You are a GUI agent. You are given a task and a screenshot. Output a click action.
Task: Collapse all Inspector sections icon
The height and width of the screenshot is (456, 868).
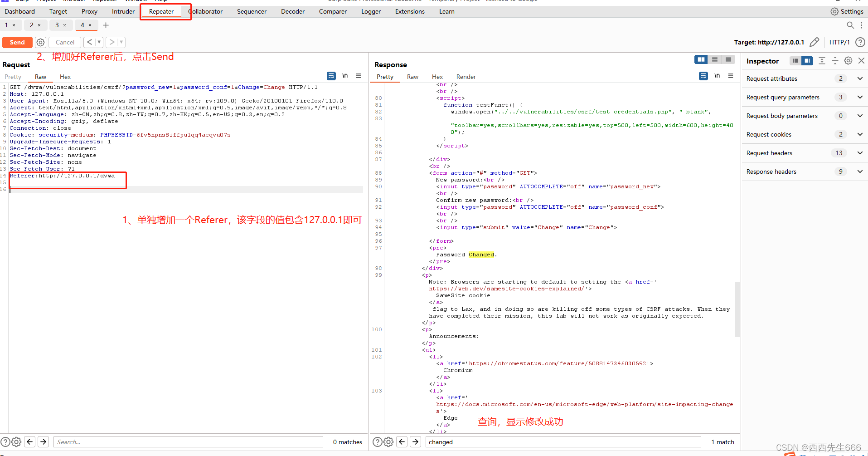pos(835,61)
